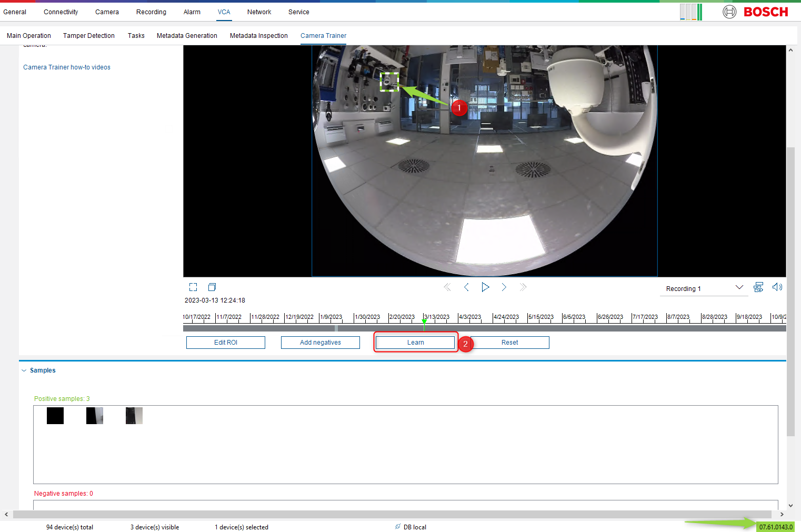This screenshot has height=532, width=801.
Task: Open Camera Trainer how-to videos link
Action: click(67, 67)
